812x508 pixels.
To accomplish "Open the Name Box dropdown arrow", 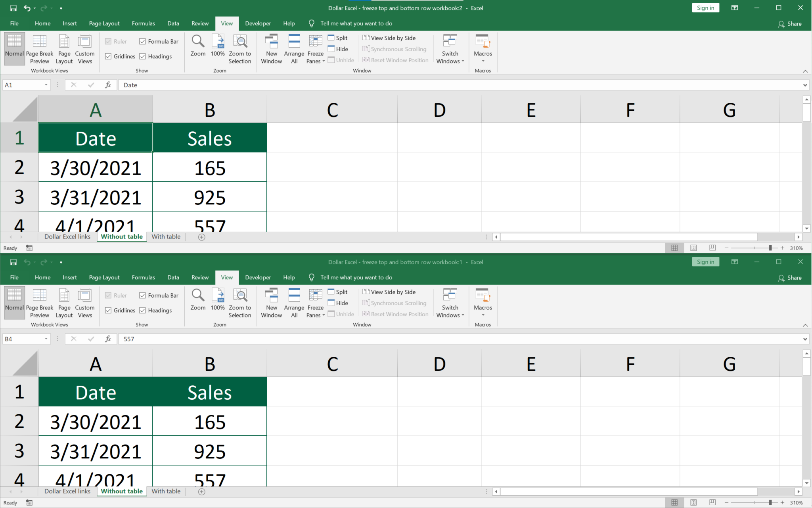I will 46,85.
